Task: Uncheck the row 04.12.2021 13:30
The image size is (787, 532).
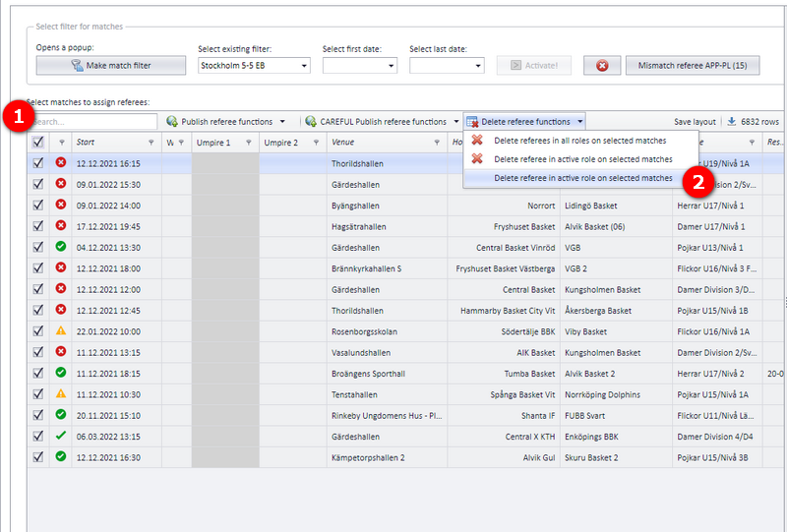Action: pyautogui.click(x=38, y=248)
